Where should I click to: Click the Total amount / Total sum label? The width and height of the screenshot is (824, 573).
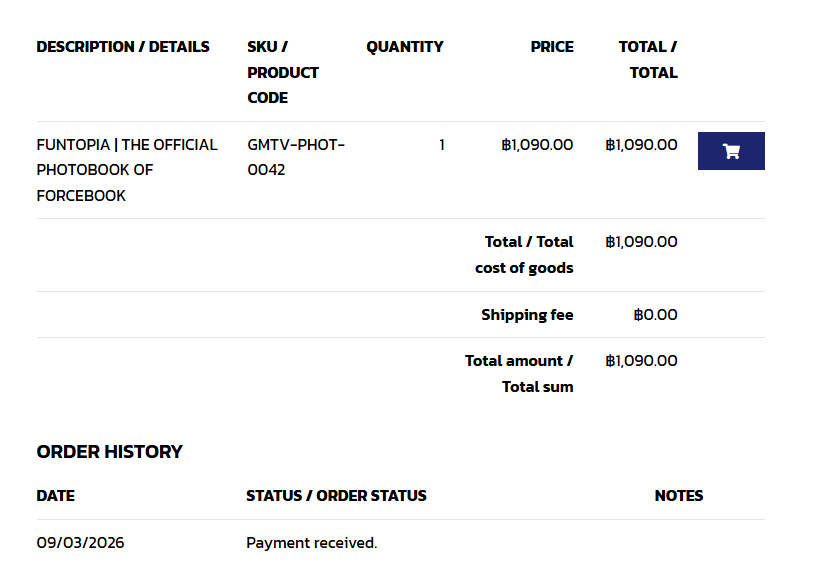[519, 374]
